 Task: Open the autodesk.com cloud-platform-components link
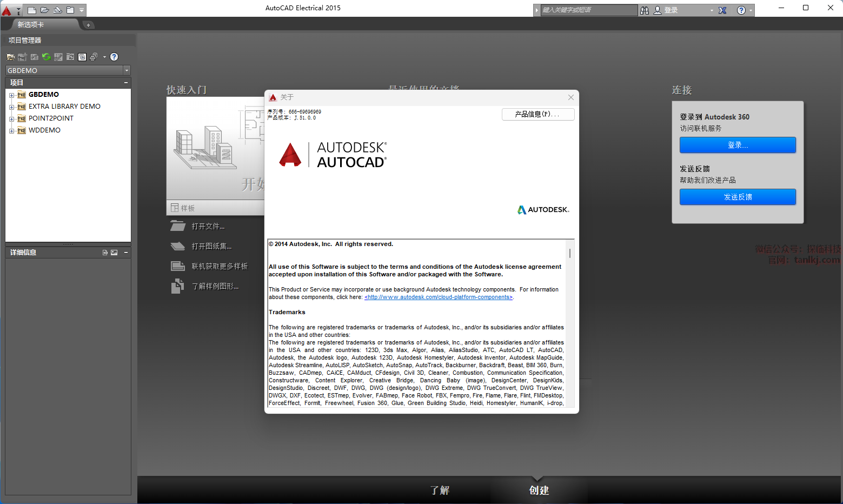[438, 297]
